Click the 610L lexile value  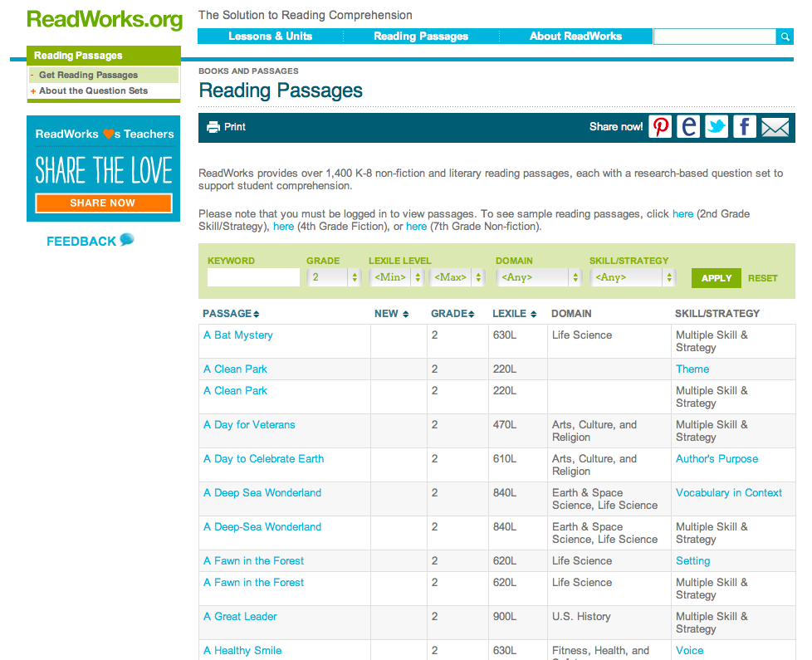point(505,458)
